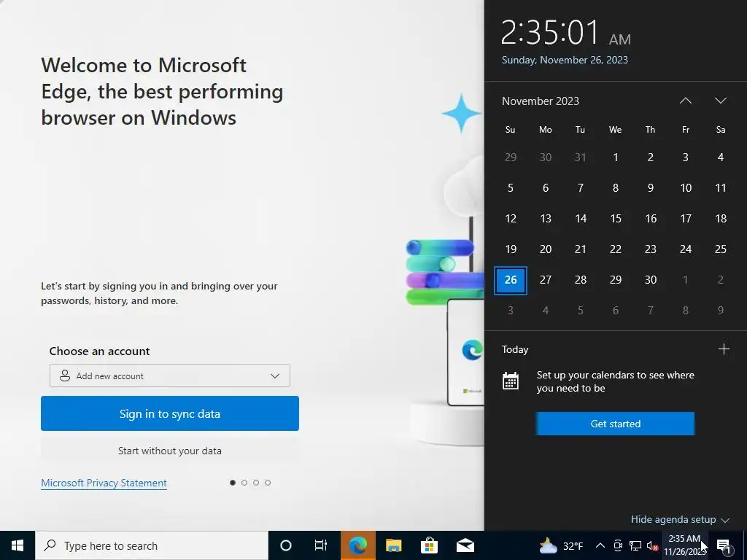
Task: Select November 5 in the calendar
Action: click(510, 188)
